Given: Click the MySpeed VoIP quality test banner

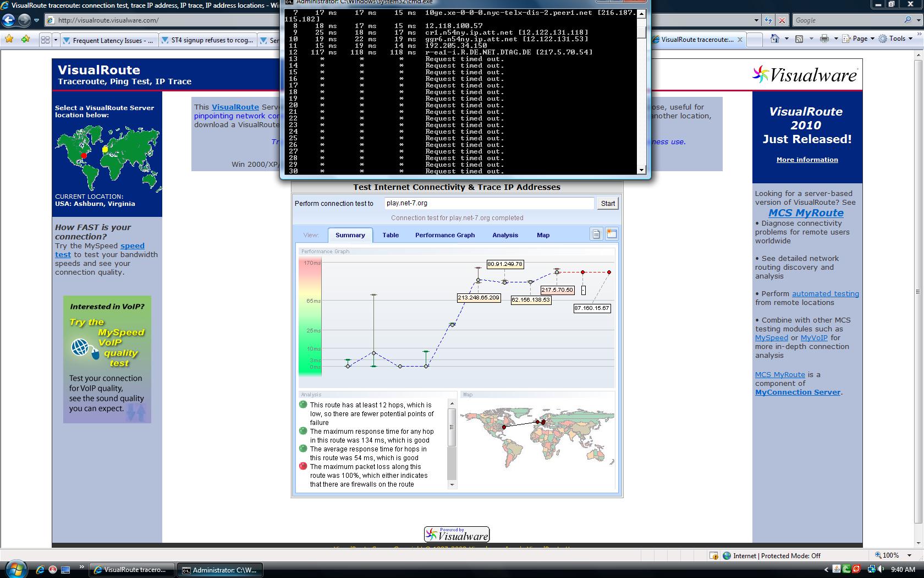Looking at the screenshot, I should (x=107, y=359).
